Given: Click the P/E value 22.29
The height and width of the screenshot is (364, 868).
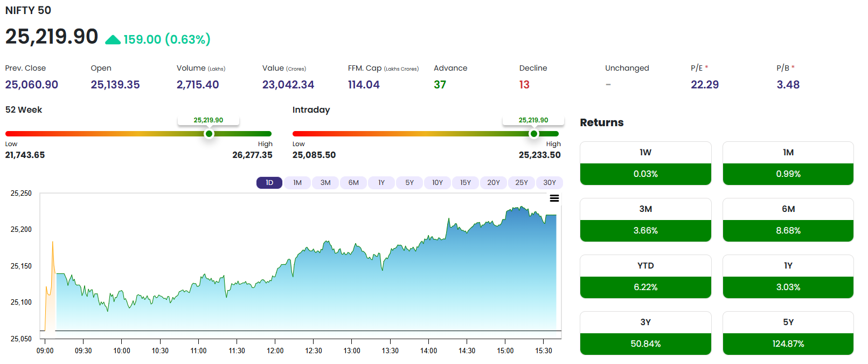Looking at the screenshot, I should (x=705, y=85).
